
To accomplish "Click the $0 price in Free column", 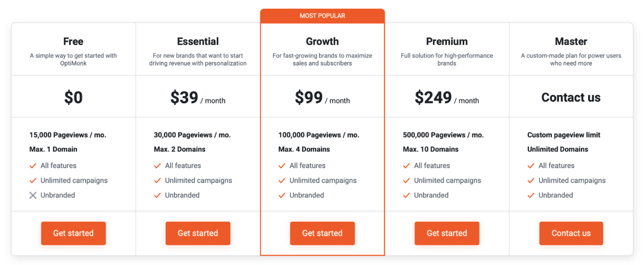I will 73,96.
